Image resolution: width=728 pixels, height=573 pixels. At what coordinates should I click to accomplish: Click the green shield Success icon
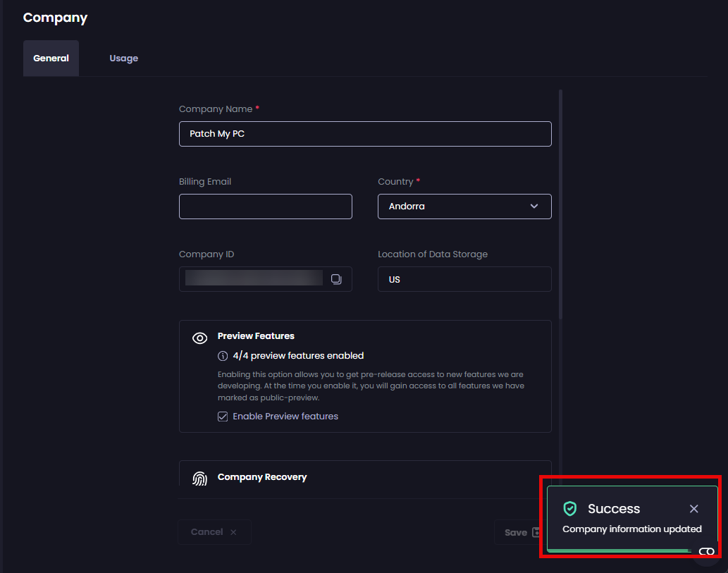[569, 508]
